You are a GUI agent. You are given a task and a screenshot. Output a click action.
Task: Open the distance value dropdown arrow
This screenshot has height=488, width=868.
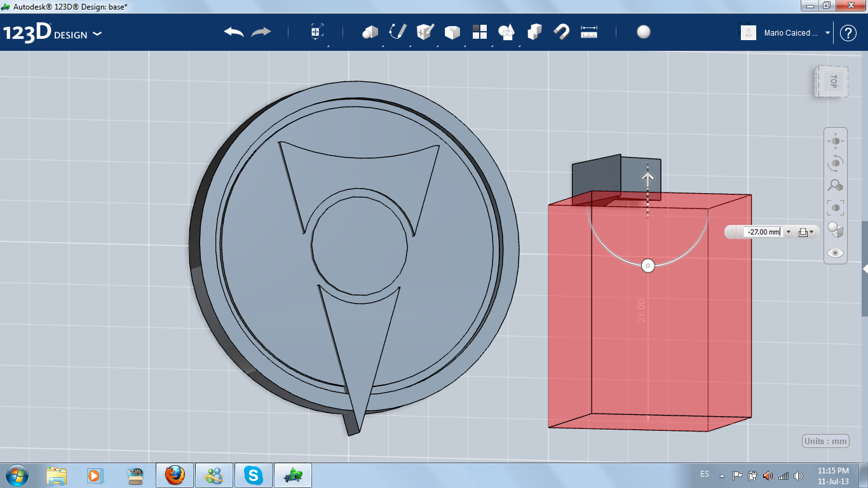pos(789,232)
